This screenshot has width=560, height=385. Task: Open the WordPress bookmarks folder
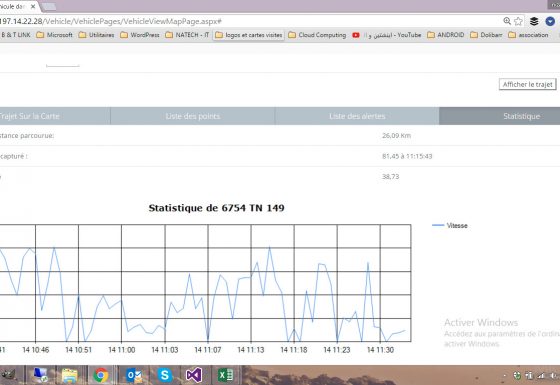tap(140, 35)
